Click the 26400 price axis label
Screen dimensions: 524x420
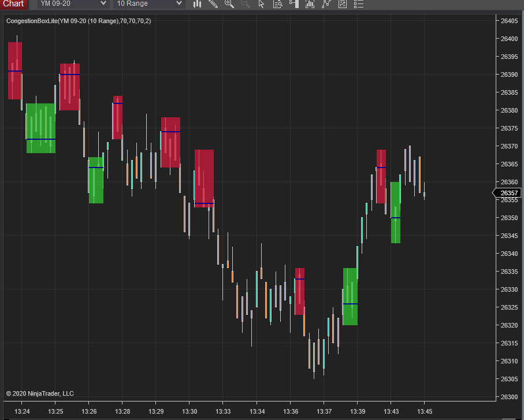[x=509, y=39]
